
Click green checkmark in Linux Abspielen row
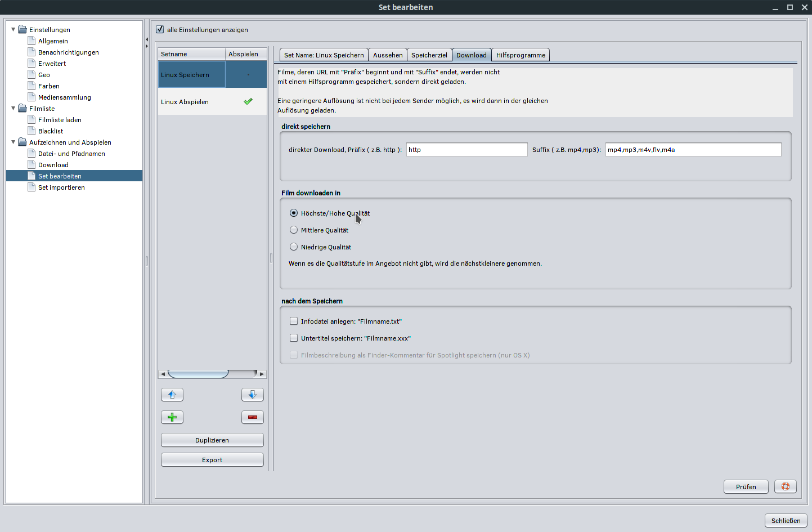tap(248, 102)
